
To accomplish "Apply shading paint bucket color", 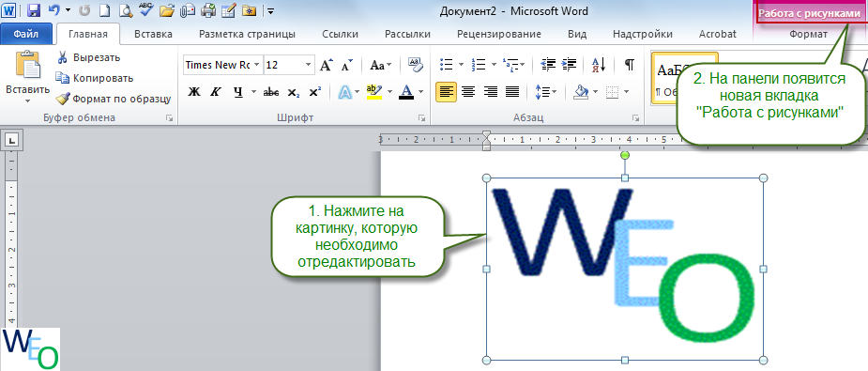I will pos(581,91).
